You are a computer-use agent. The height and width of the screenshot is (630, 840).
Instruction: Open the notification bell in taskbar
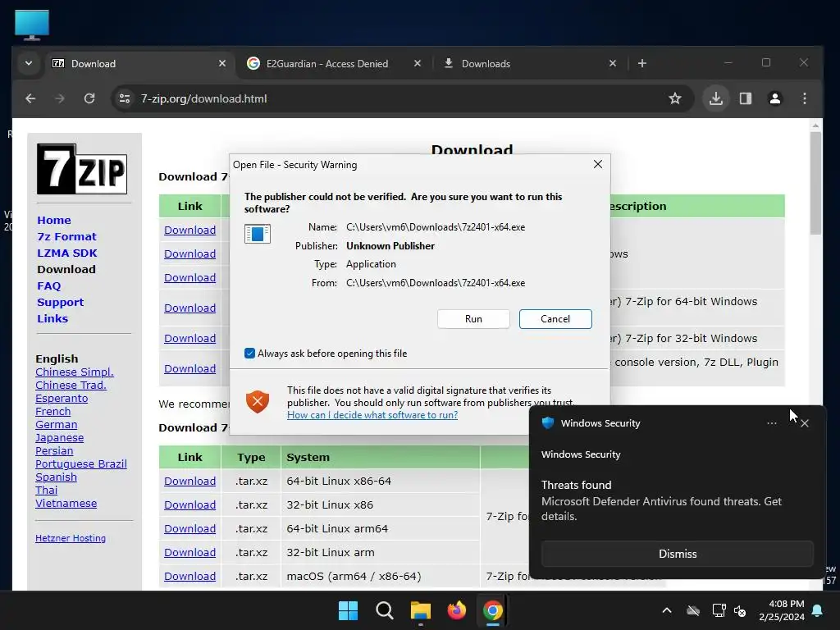pos(818,610)
